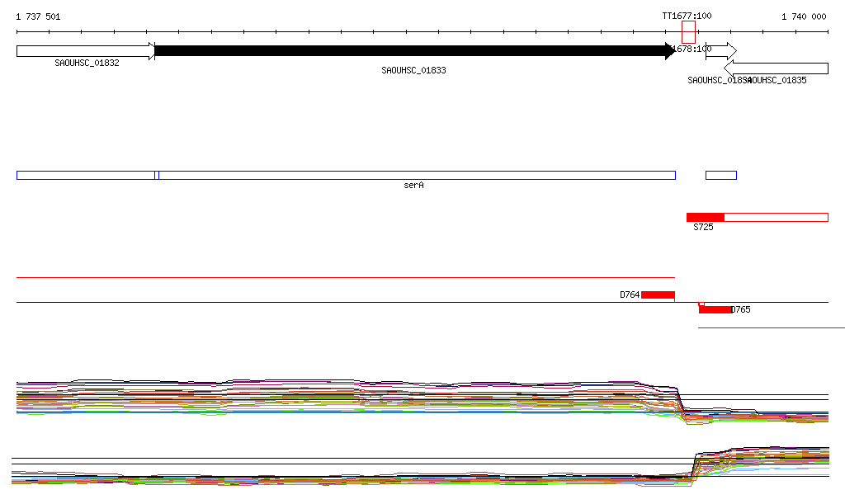The image size is (845, 504).
Task: Click the long red line above D764
Action: click(x=345, y=278)
